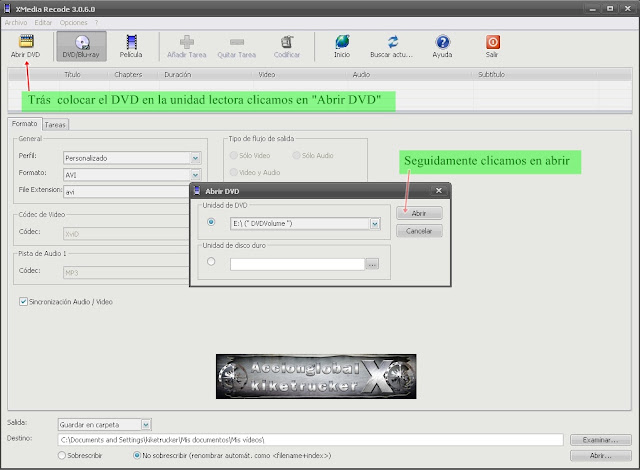Click the Examinar... button
Viewport: 640px width, 470px height.
600,440
